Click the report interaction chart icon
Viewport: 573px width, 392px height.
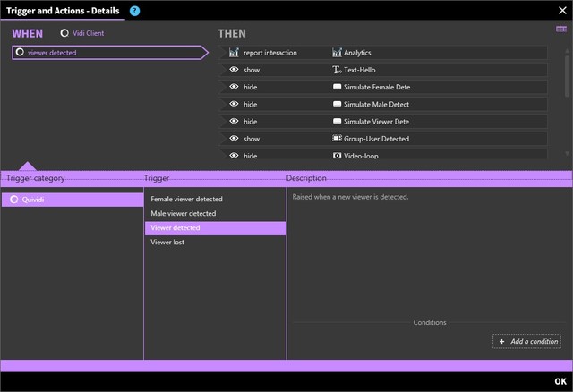pos(234,53)
